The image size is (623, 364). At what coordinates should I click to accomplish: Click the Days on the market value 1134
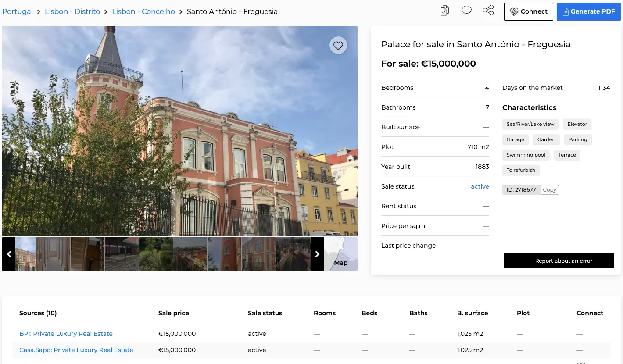(x=604, y=88)
